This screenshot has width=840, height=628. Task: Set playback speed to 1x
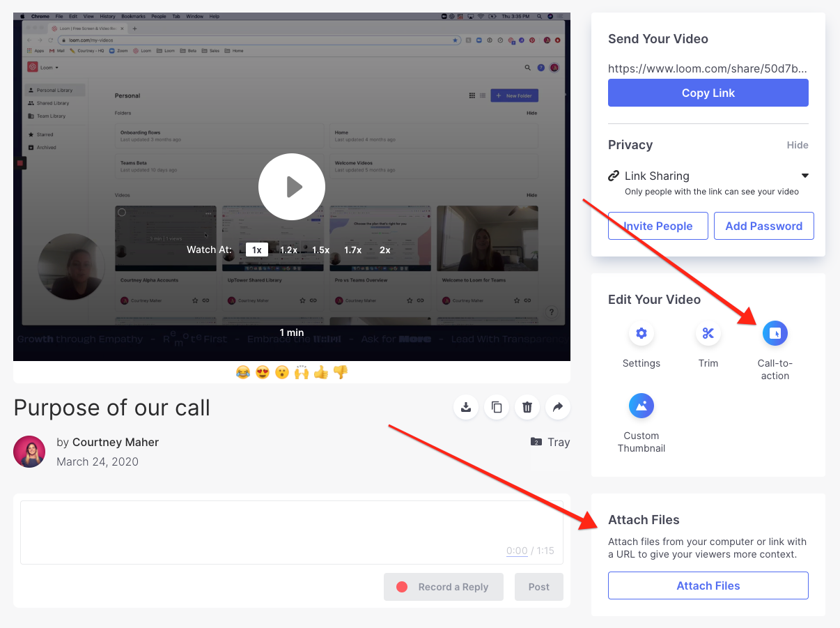tap(257, 250)
